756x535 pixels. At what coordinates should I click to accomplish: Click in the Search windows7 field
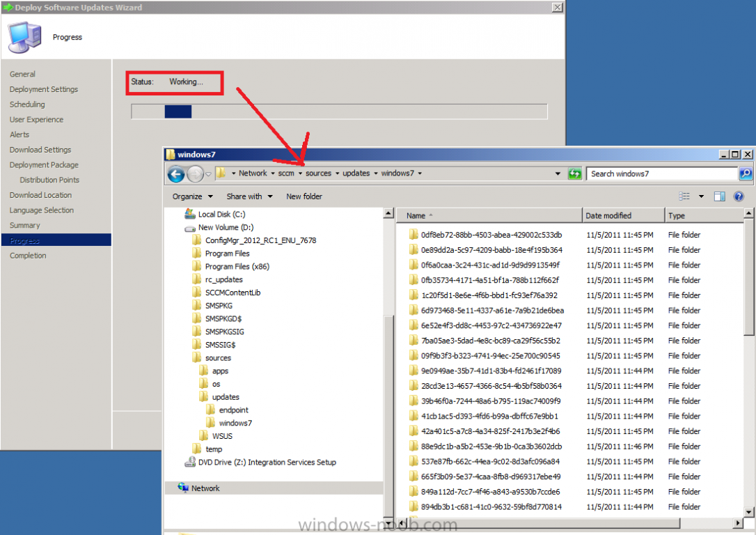click(x=662, y=173)
